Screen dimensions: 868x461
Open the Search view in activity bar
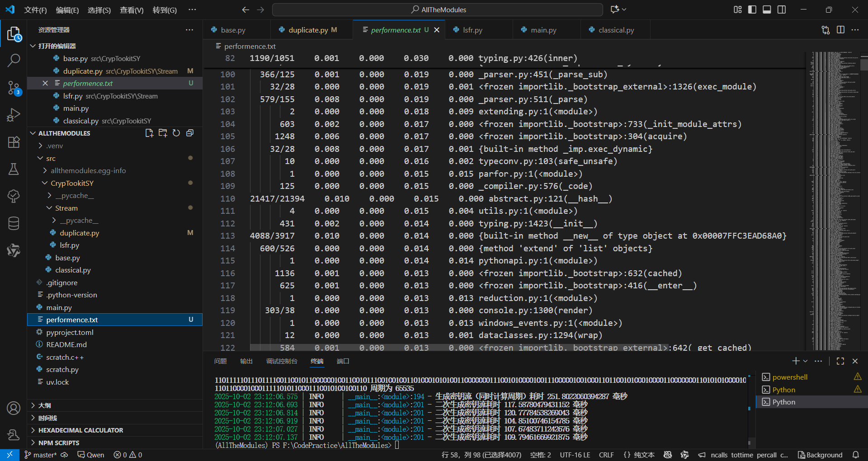(14, 60)
